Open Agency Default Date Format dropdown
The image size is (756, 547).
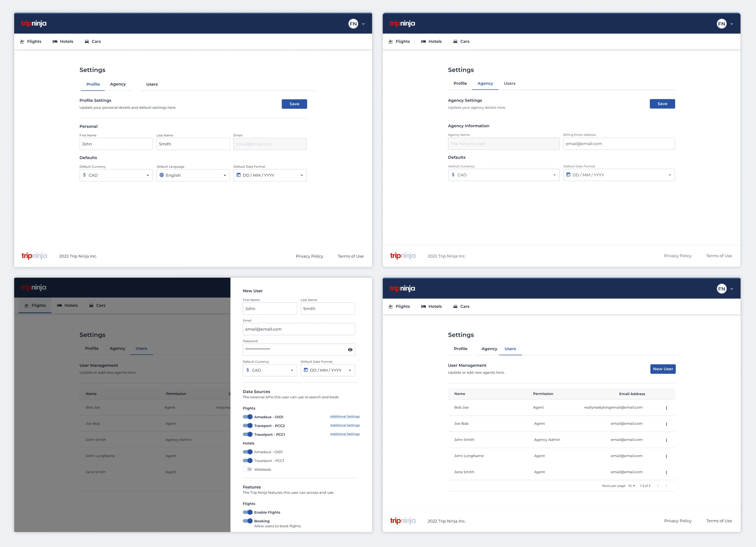[619, 175]
